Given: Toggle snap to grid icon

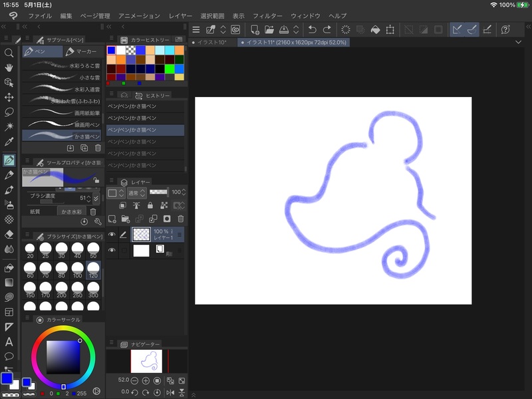Looking at the screenshot, I should tap(487, 30).
